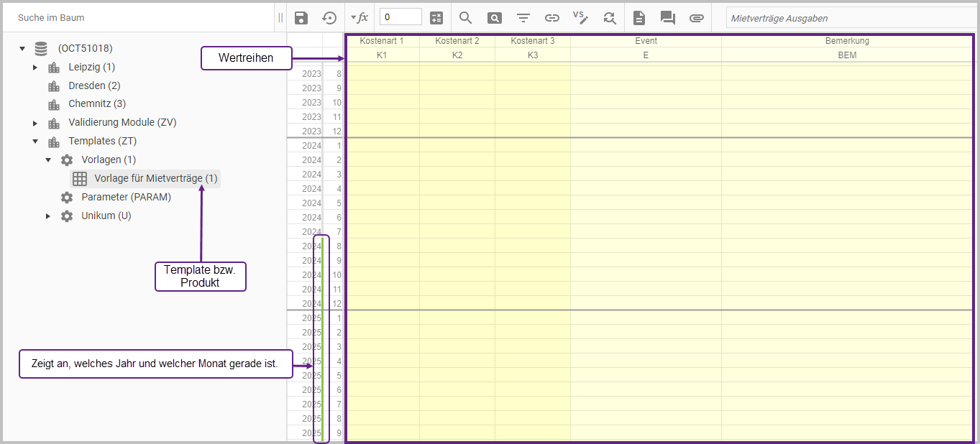
Task: Click the magnifier search icon
Action: [465, 18]
